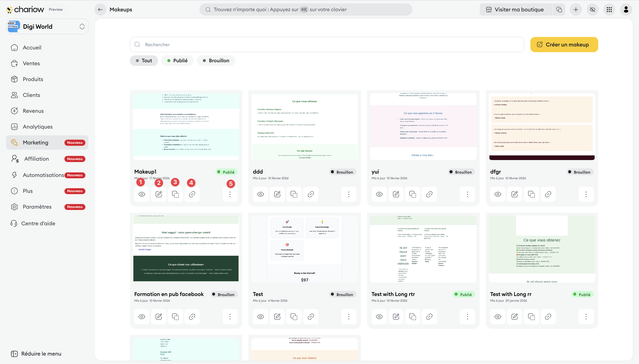Open the user profile avatar
This screenshot has width=639, height=364.
(626, 10)
